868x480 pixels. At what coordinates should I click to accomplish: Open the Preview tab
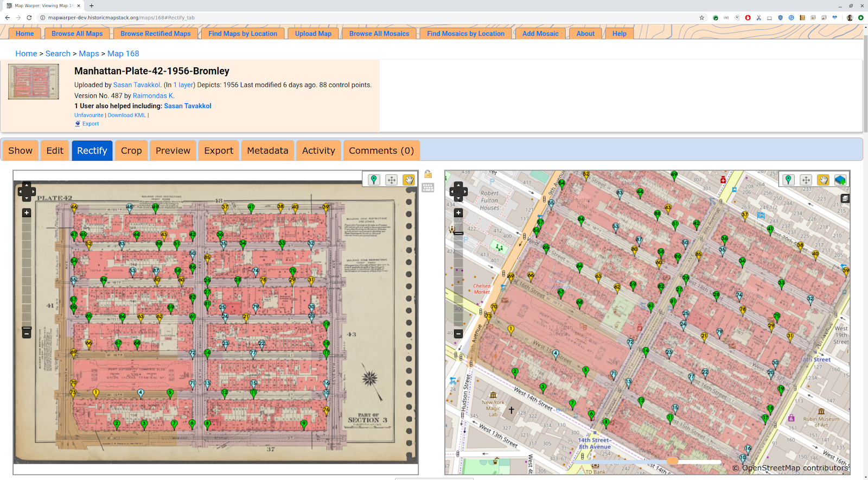[x=173, y=150]
